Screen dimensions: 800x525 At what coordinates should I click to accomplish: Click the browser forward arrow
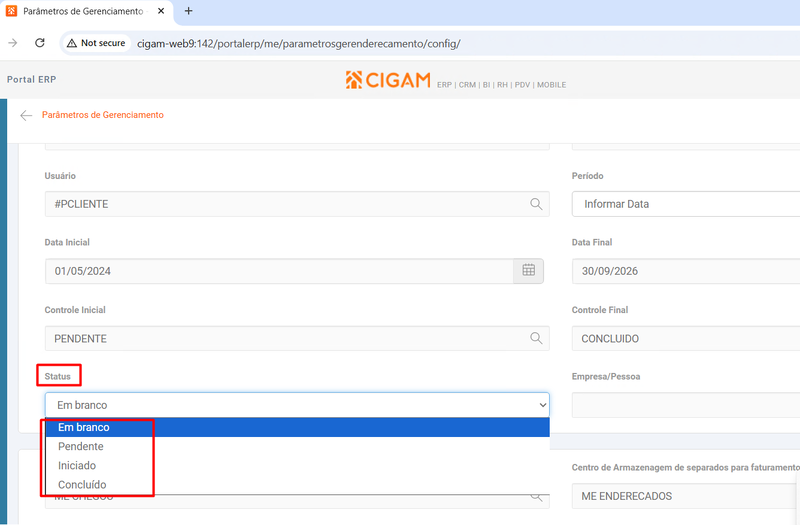pyautogui.click(x=13, y=43)
